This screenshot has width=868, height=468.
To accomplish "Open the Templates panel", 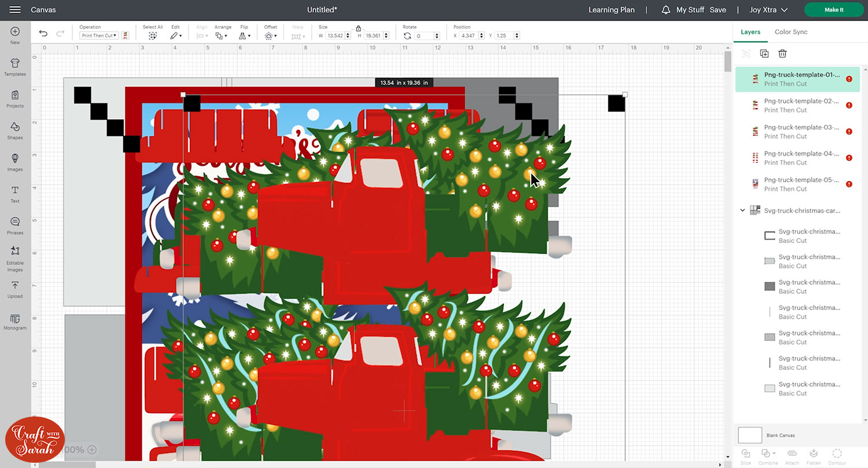I will pyautogui.click(x=15, y=67).
